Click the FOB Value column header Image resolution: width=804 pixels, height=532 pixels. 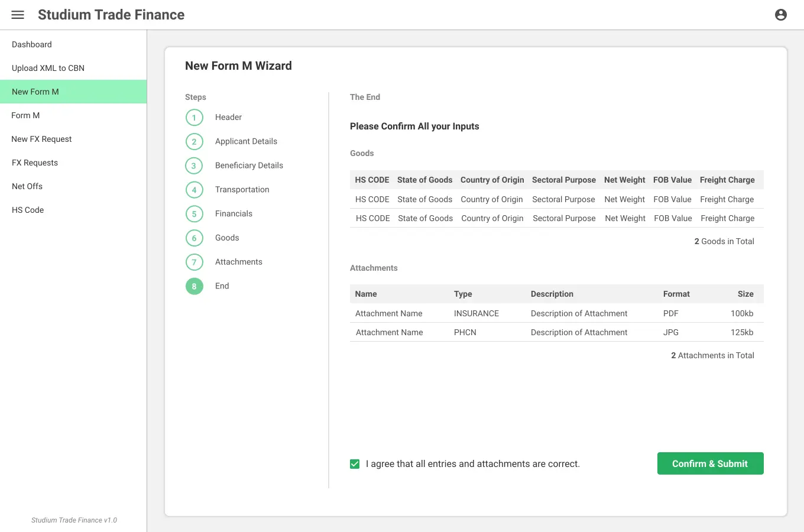[672, 180]
